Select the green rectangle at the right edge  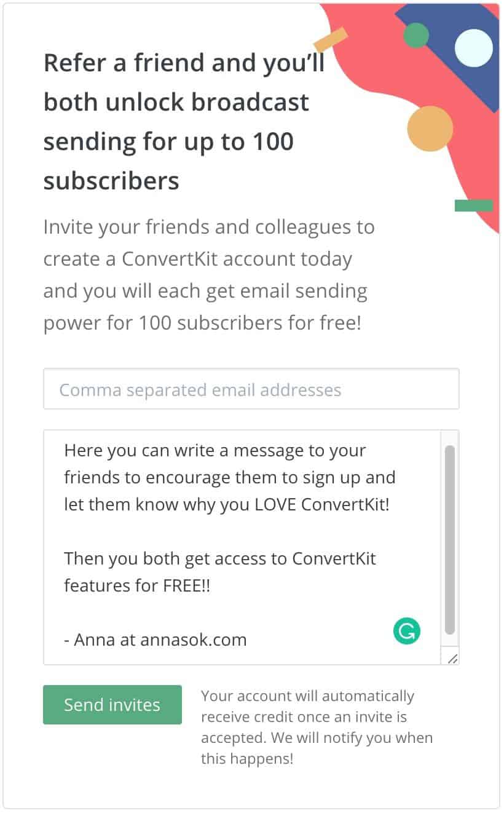(473, 205)
